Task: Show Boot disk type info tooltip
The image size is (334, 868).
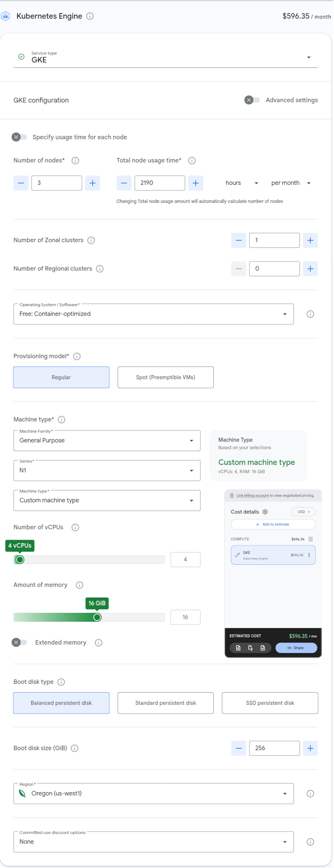Action: pyautogui.click(x=61, y=682)
